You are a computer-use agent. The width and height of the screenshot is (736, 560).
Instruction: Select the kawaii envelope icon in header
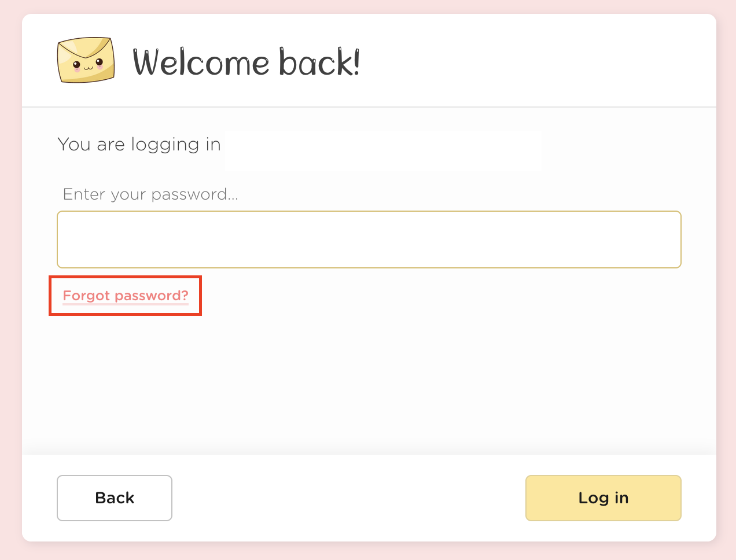coord(86,60)
